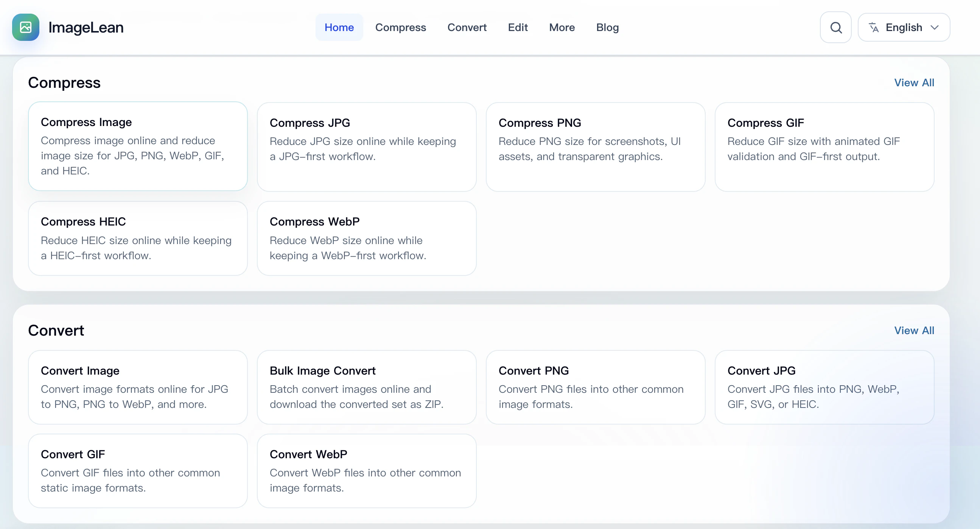The width and height of the screenshot is (980, 529).
Task: Open the Convert navigation menu
Action: tap(467, 27)
